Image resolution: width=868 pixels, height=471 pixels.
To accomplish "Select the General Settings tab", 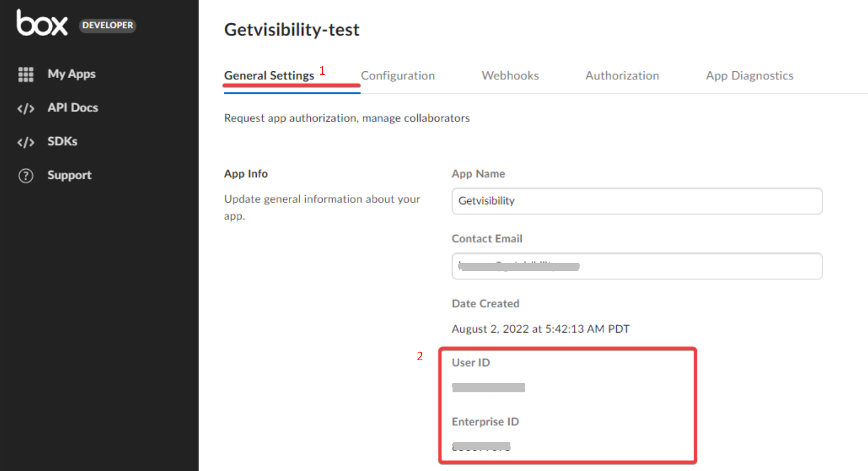I will click(x=269, y=76).
